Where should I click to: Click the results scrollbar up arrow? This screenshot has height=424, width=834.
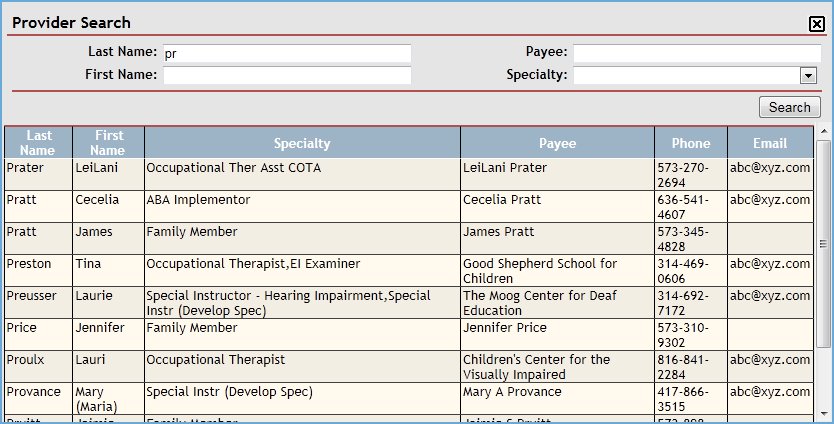click(823, 132)
